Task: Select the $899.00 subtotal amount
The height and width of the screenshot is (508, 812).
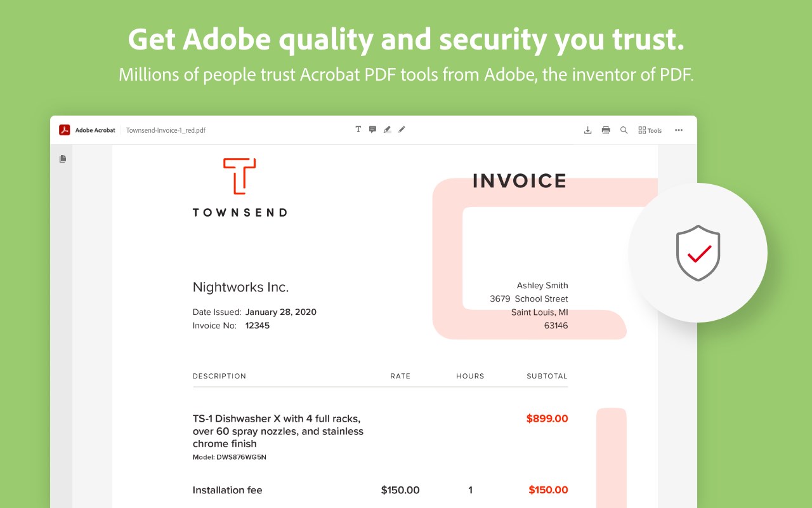Action: pos(547,418)
